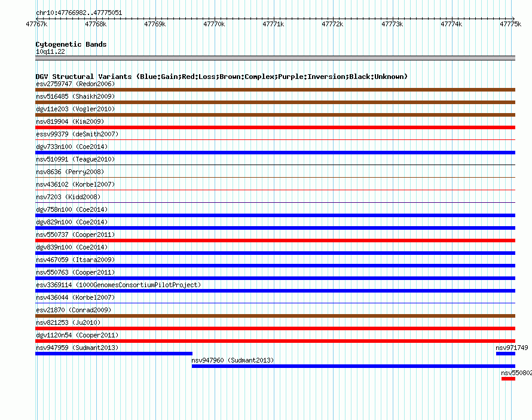Click the dgv1120n54 (Cooper2011) label
Image resolution: width=532 pixels, height=420 pixels.
77,335
